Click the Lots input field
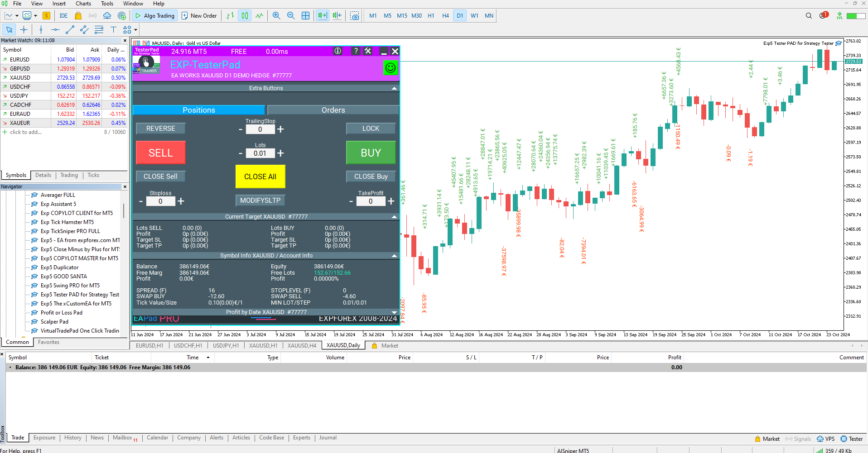The width and height of the screenshot is (868, 453). coord(260,153)
